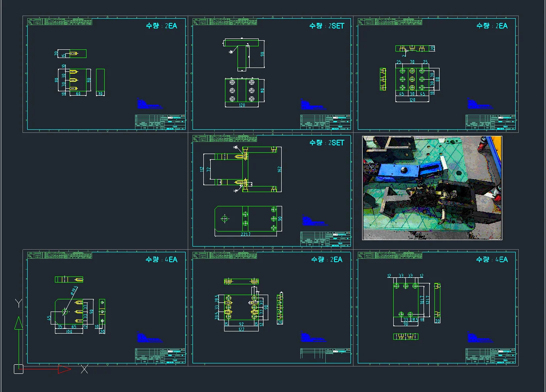This screenshot has height=392, width=546.
Task: Click the photo of the clamp fixture
Action: coord(432,188)
